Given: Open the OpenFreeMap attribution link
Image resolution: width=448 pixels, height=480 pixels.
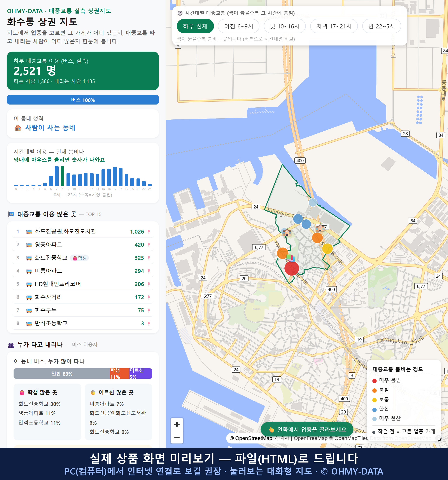Looking at the screenshot, I should 310,438.
